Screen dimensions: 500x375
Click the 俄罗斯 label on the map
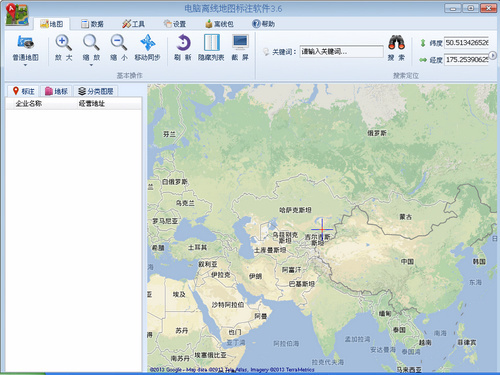(x=377, y=133)
